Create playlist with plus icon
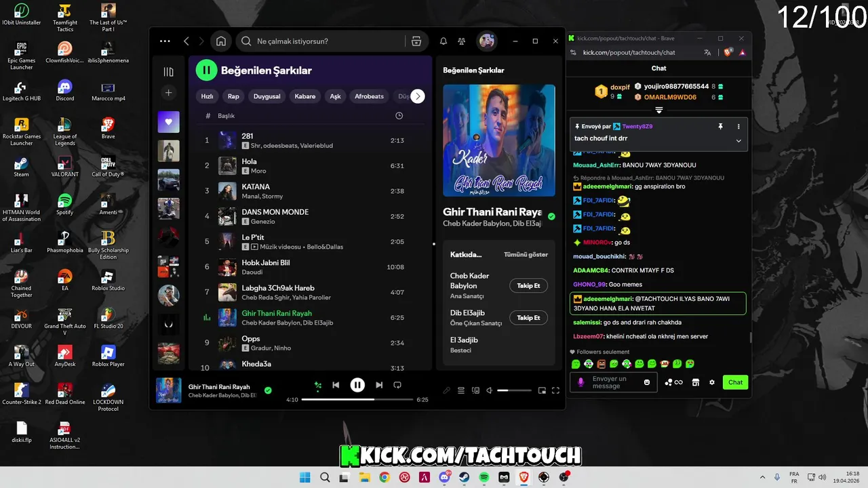The width and height of the screenshot is (868, 488). [x=169, y=93]
